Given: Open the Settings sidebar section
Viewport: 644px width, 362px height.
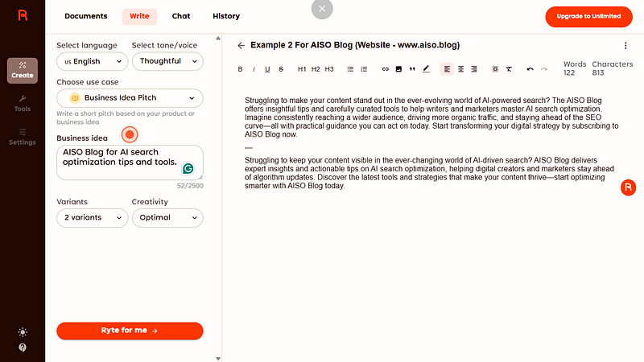Looking at the screenshot, I should pyautogui.click(x=23, y=137).
